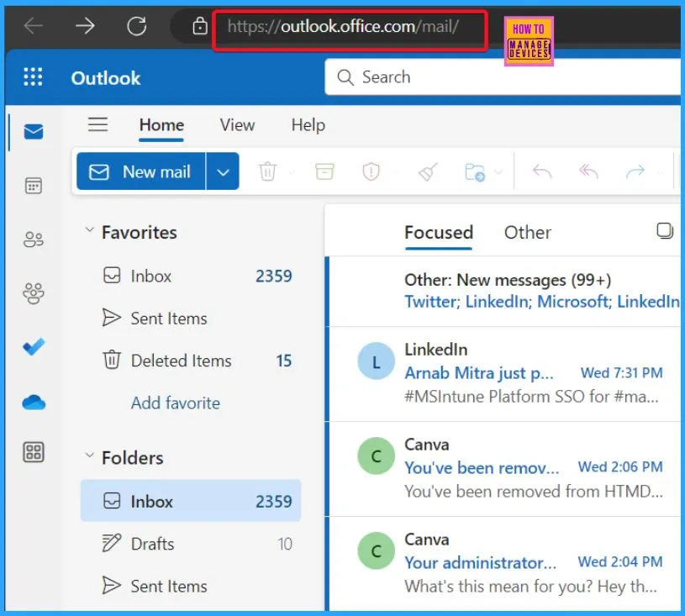Click the Canva avatar on 2:06 PM email
The width and height of the screenshot is (685, 616).
(x=377, y=455)
